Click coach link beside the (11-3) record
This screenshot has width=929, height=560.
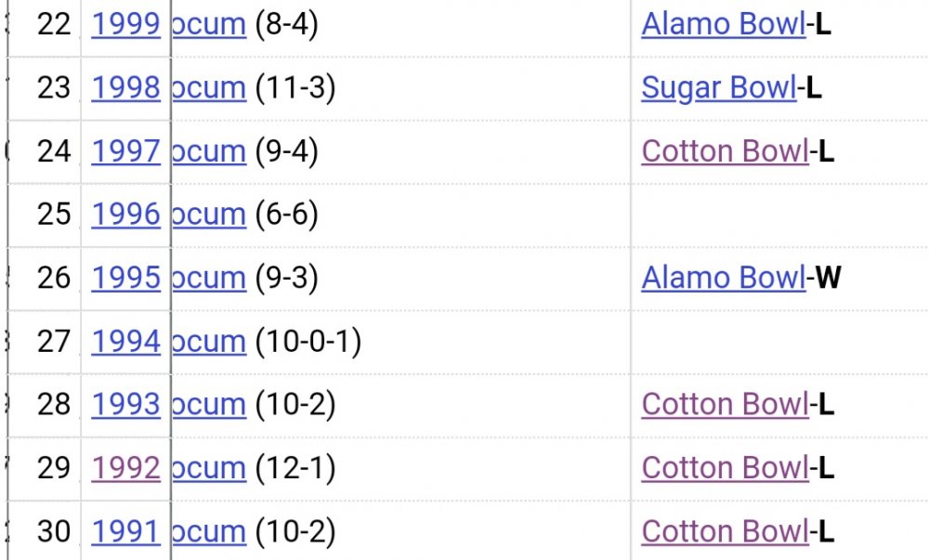click(210, 88)
